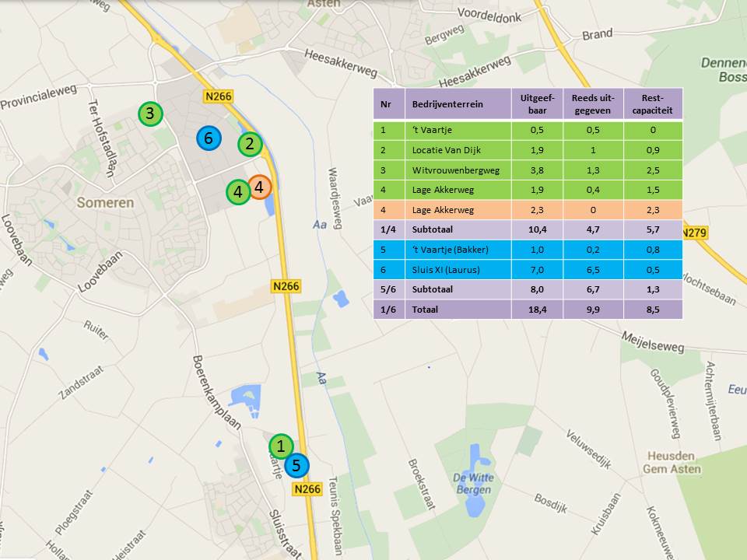Select the Heusden Gem Asten label

(668, 463)
